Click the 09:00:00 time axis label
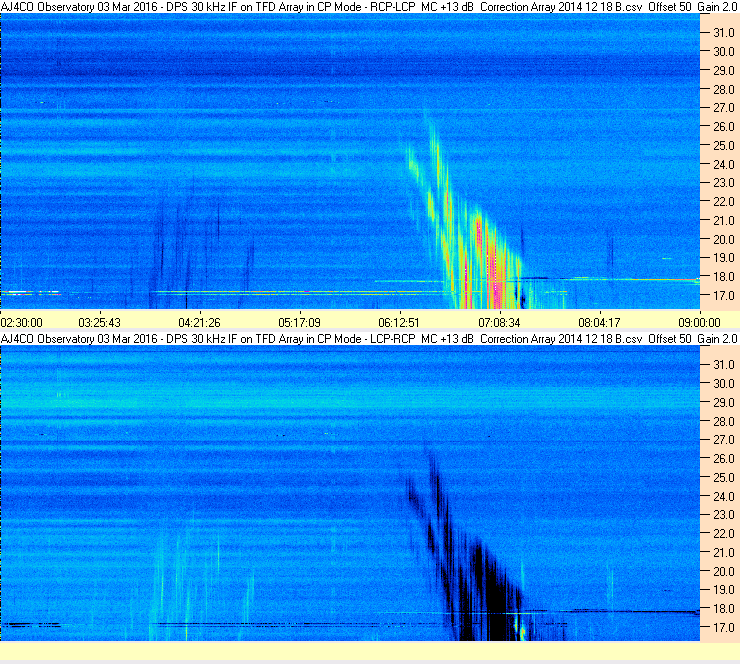Viewport: 740px width, 664px height. point(699,323)
